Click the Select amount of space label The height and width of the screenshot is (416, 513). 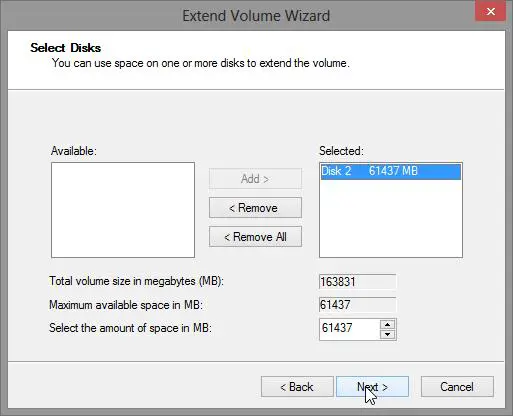[130, 328]
